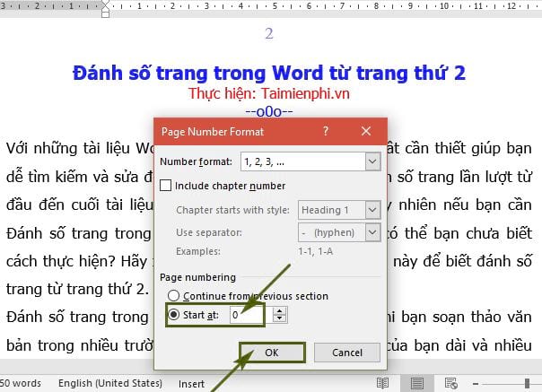The width and height of the screenshot is (542, 392).
Task: Switch to Web Layout view icon
Action: click(451, 383)
